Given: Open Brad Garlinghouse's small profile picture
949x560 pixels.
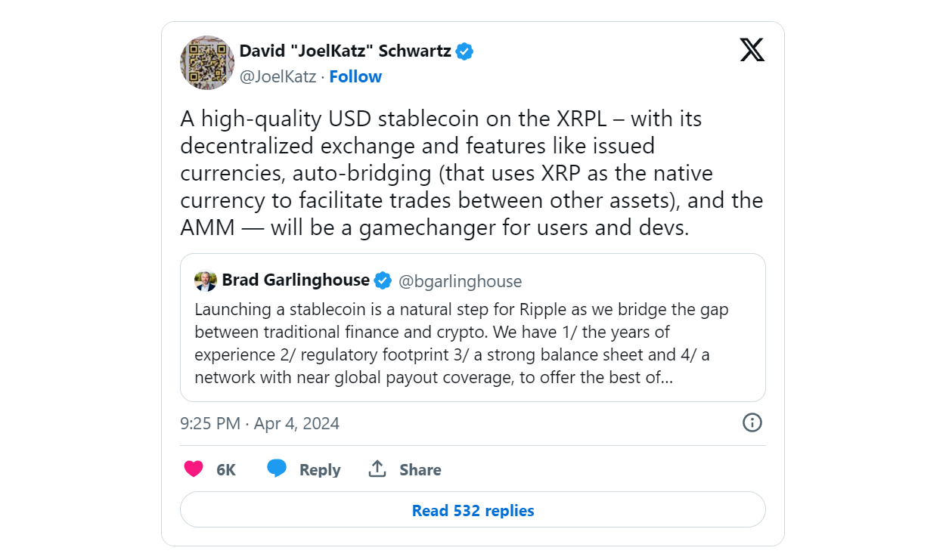Looking at the screenshot, I should pos(205,281).
